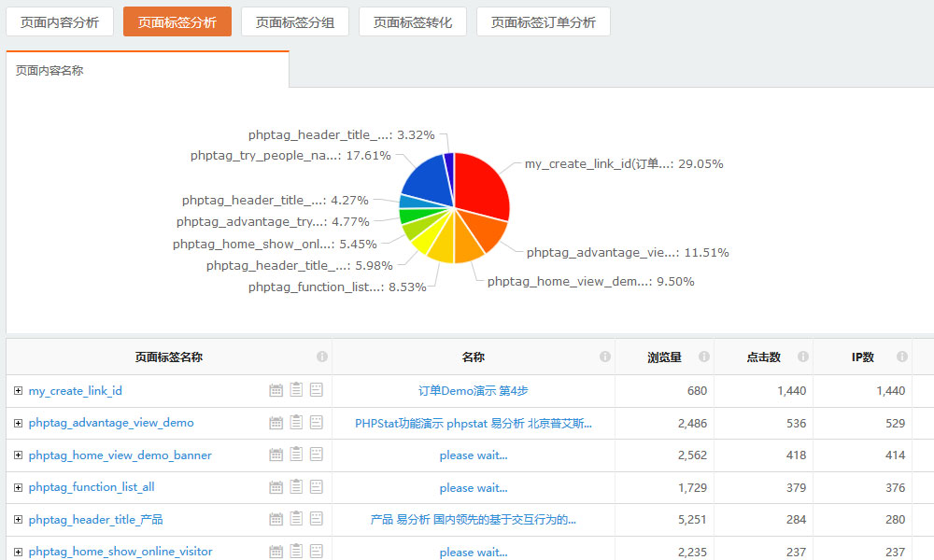This screenshot has width=934, height=560.
Task: Open the phptag_advantage_view_demo link
Action: click(111, 423)
